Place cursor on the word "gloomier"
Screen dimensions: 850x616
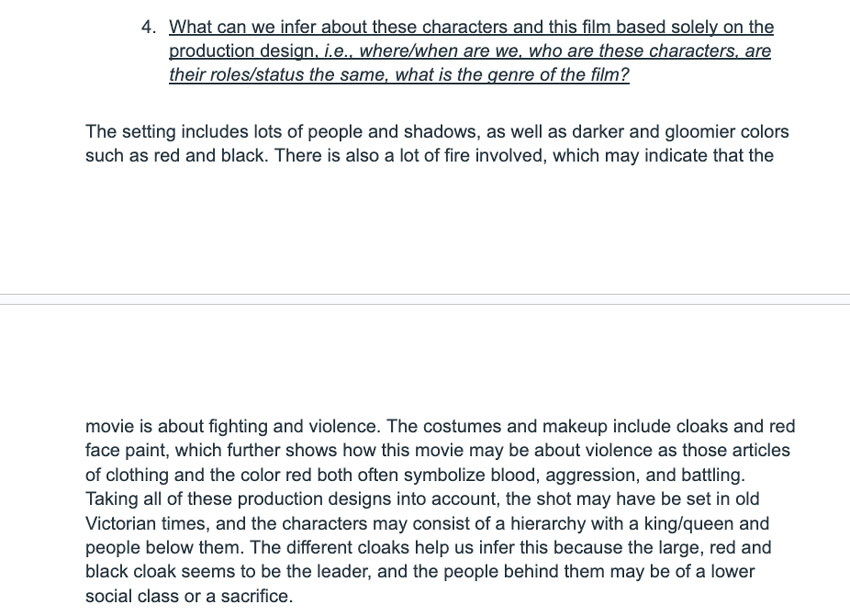[651, 131]
